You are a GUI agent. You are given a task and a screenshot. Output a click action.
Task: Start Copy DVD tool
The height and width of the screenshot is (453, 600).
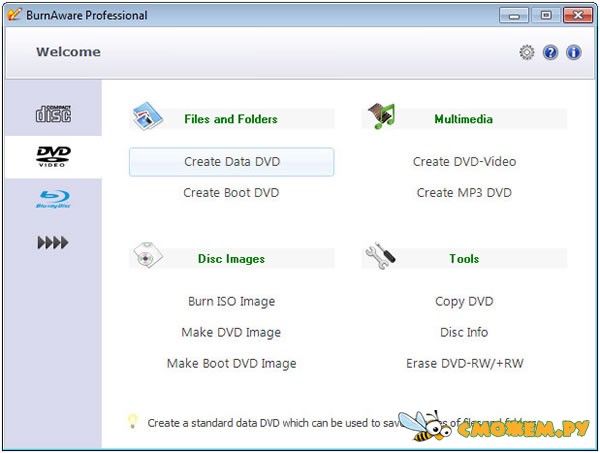[x=464, y=301]
